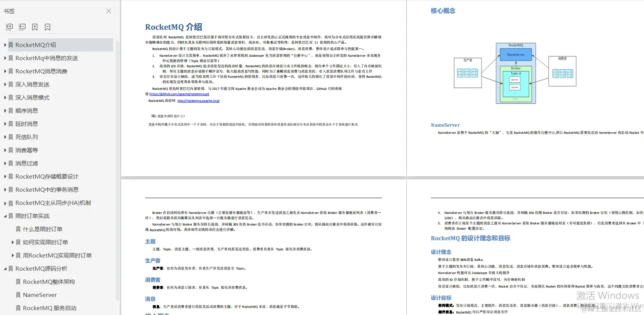Select the RocketMQ源码分析 bookmark
The width and height of the screenshot is (644, 315).
(41, 268)
